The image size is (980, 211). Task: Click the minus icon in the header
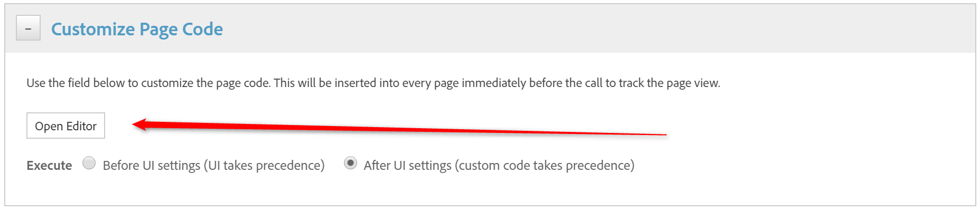click(x=28, y=29)
